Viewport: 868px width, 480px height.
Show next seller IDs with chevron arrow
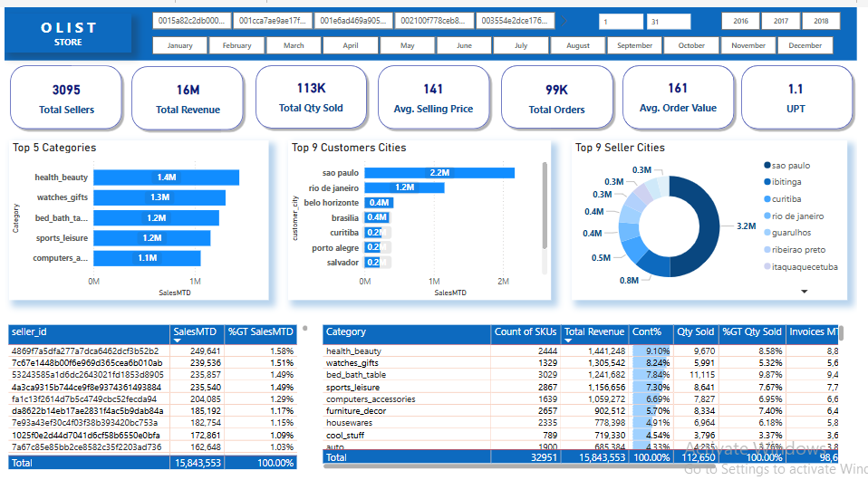(564, 21)
